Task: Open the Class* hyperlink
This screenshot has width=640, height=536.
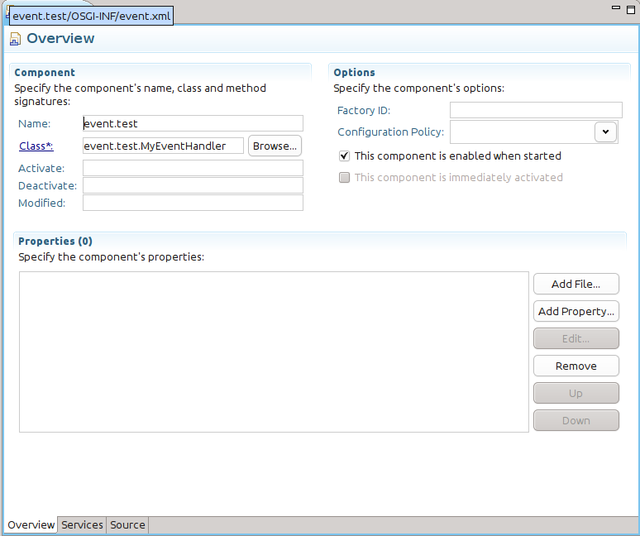Action: pos(35,146)
